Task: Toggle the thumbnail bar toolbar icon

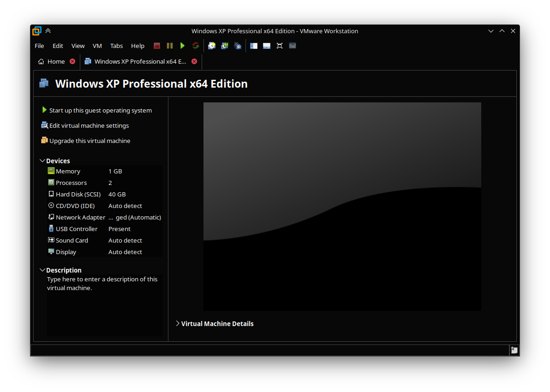Action: pyautogui.click(x=267, y=46)
